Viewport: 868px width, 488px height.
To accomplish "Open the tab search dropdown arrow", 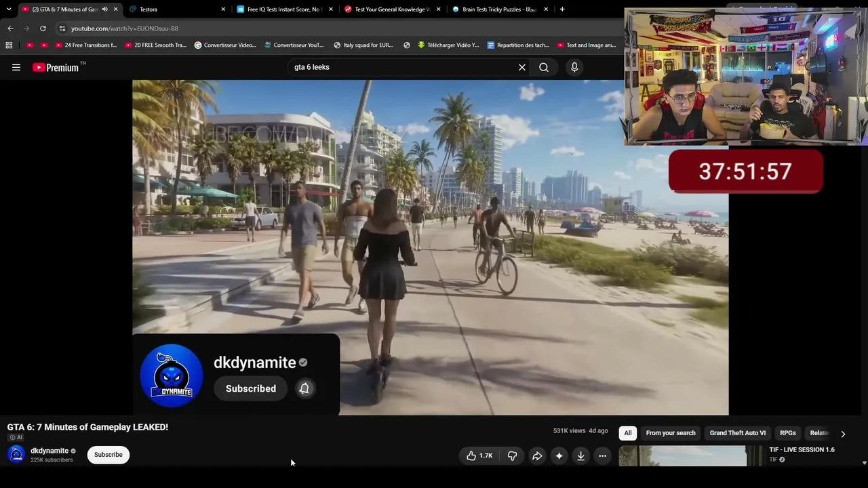I will click(9, 9).
